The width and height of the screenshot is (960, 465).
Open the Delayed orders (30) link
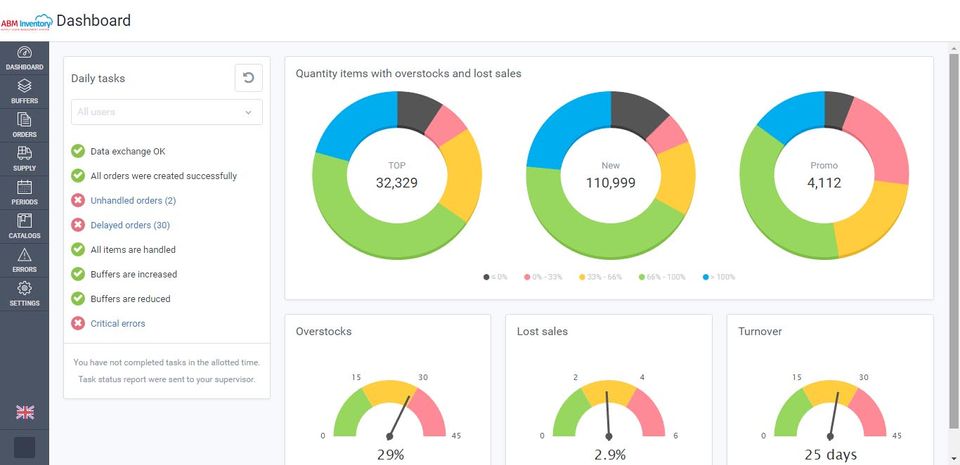[x=130, y=225]
